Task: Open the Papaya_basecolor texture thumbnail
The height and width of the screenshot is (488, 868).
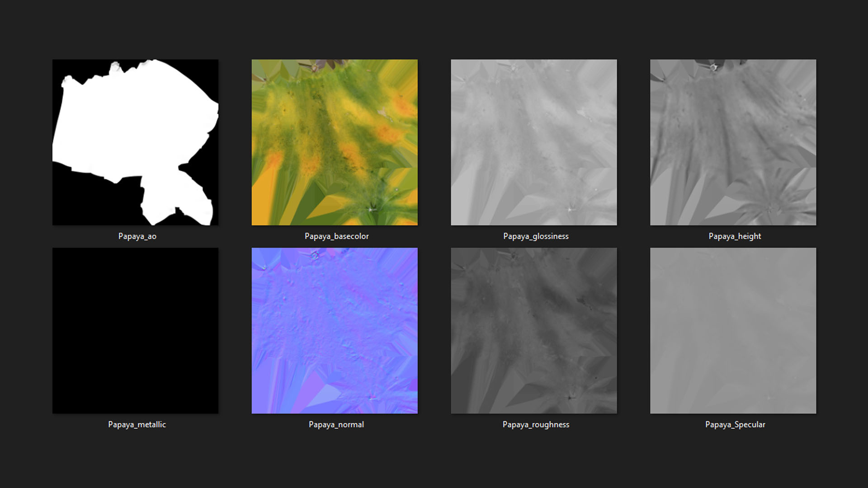Action: pyautogui.click(x=335, y=142)
